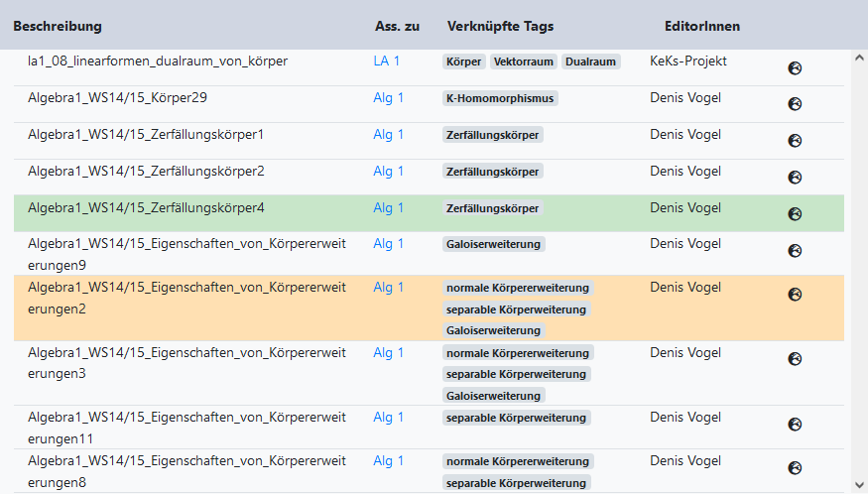The width and height of the screenshot is (868, 494).
Task: Click the K-Homomorphismus tag
Action: tap(500, 98)
